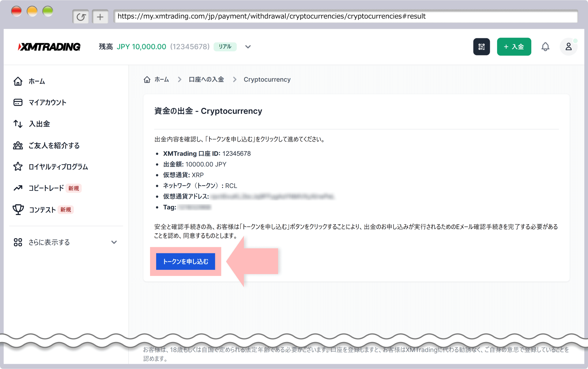Image resolution: width=588 pixels, height=369 pixels.
Task: Expand the account balance dropdown chevron
Action: 248,47
